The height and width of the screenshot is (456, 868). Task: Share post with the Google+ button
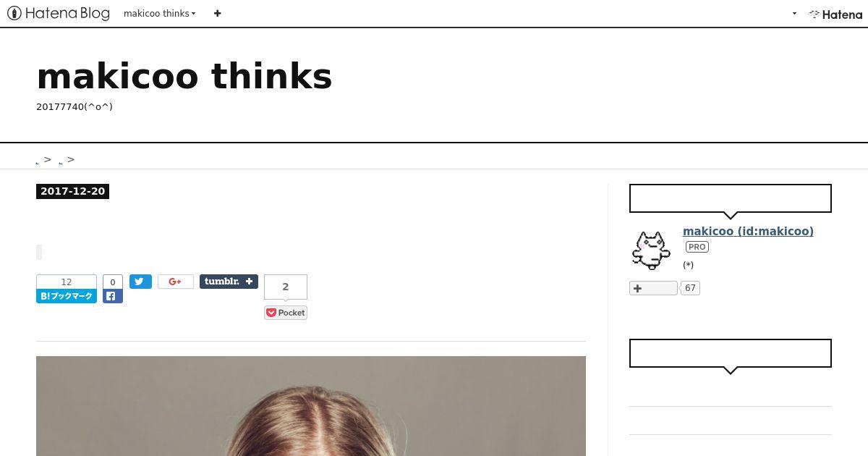point(176,282)
